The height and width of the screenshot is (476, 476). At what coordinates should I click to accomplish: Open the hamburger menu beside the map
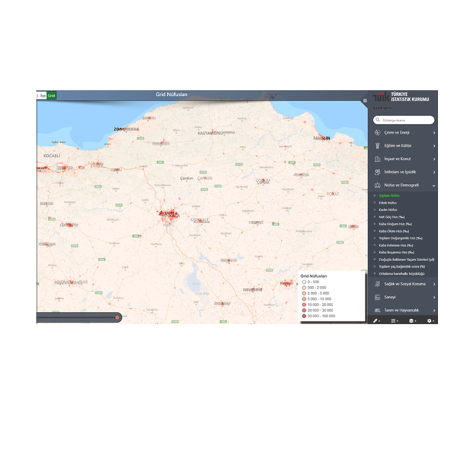pos(365,101)
